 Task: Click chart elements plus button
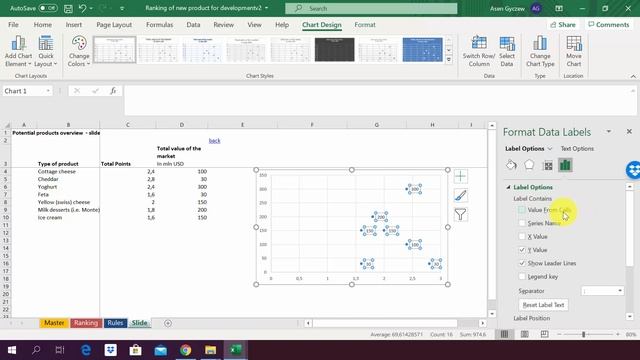[x=460, y=176]
